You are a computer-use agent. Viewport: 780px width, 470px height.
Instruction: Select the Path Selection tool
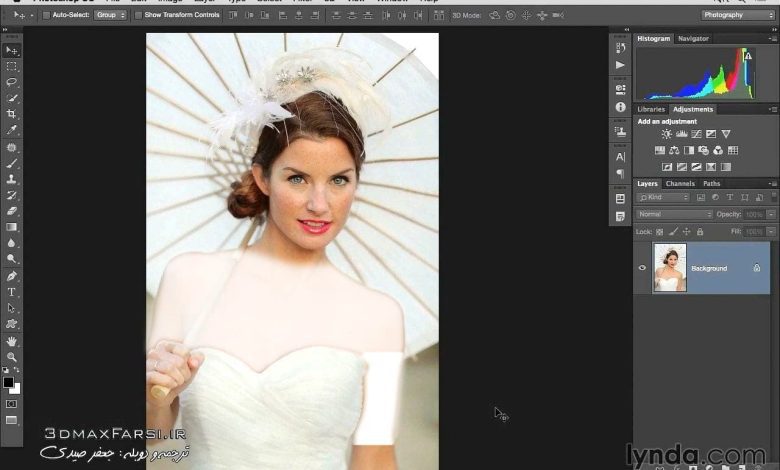[x=11, y=308]
